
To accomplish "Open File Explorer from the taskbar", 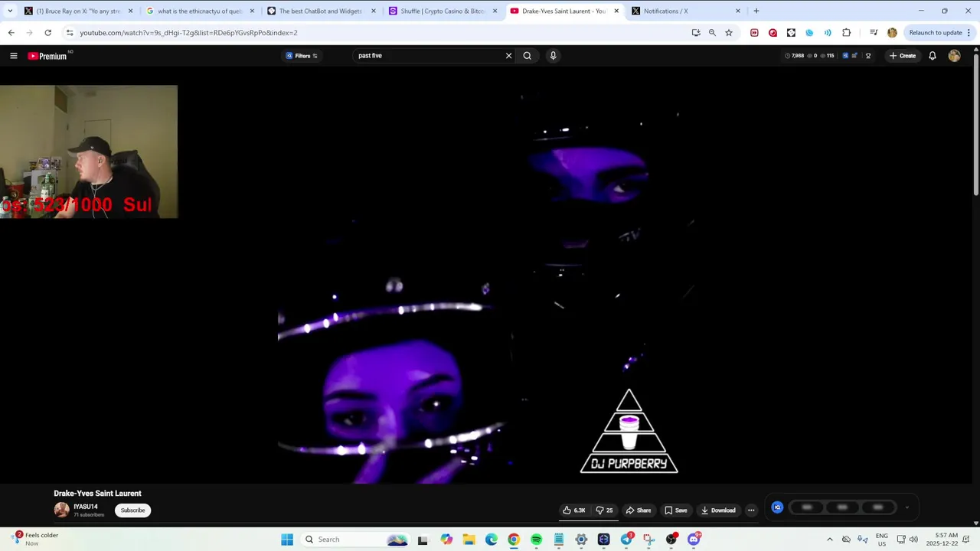I will 469,540.
